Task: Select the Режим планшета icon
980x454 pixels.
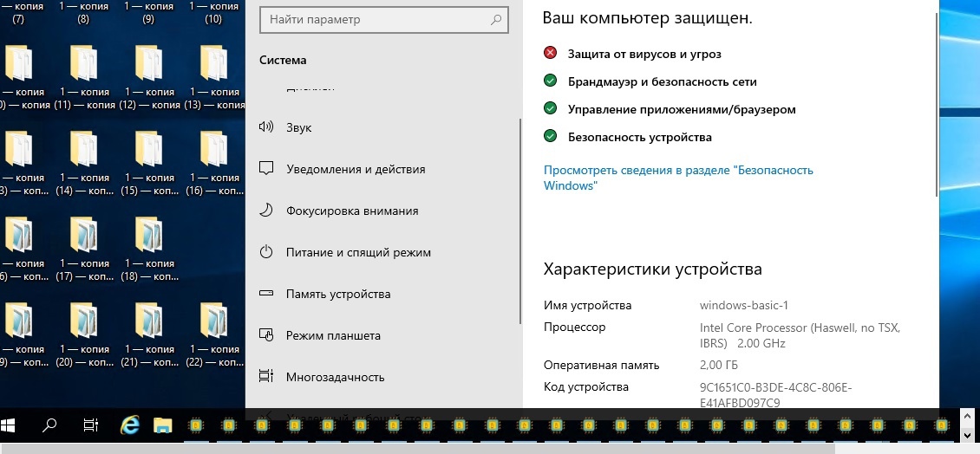Action: point(266,335)
